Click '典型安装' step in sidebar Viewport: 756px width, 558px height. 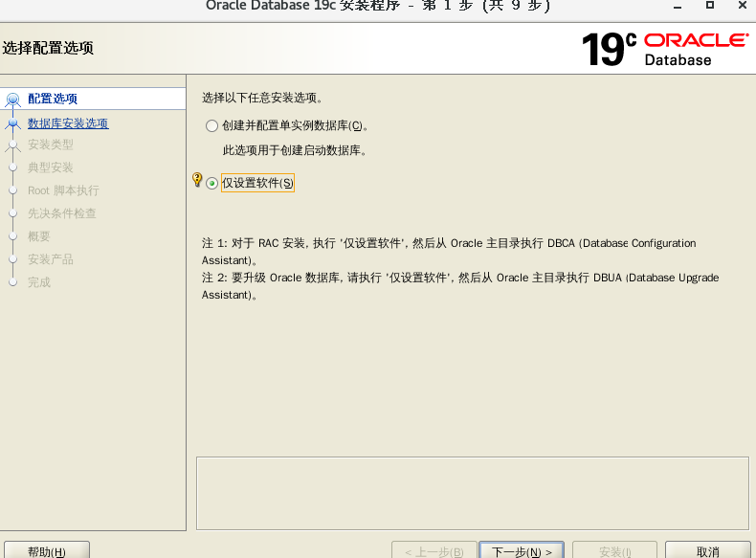pyautogui.click(x=51, y=167)
